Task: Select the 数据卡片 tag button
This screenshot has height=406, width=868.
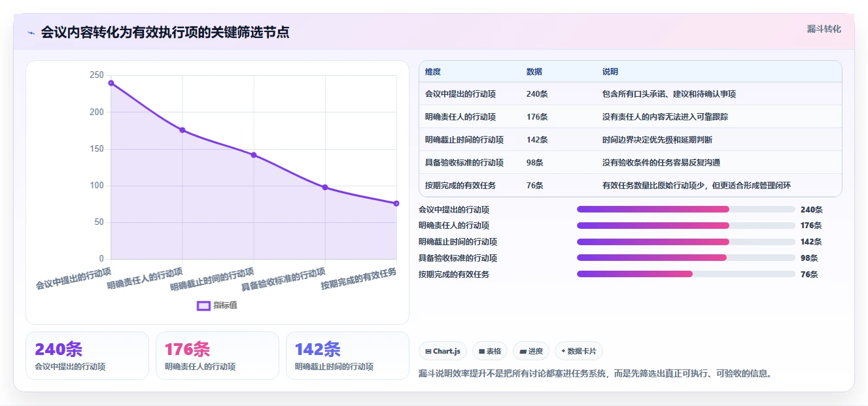Action: pyautogui.click(x=578, y=351)
